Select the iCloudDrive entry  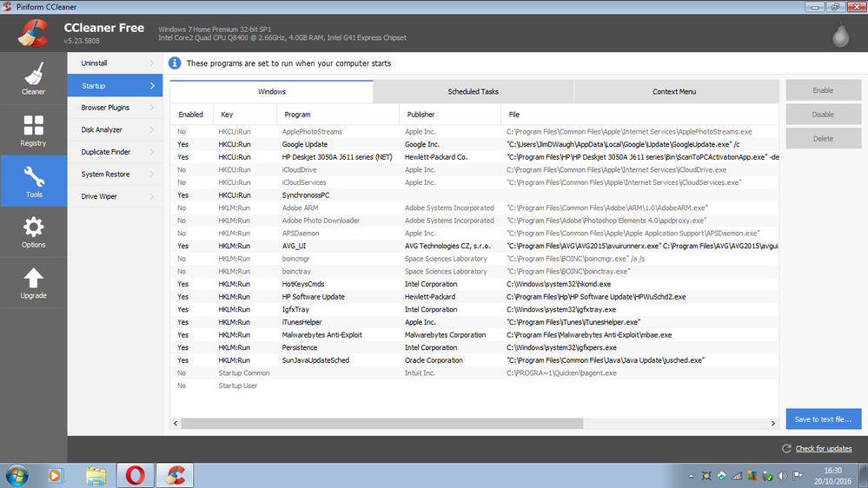point(474,170)
